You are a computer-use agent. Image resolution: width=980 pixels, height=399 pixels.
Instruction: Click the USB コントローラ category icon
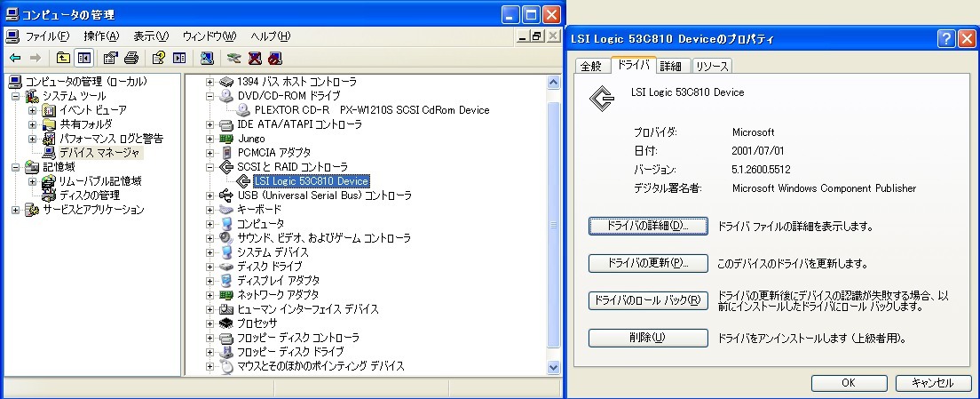227,196
